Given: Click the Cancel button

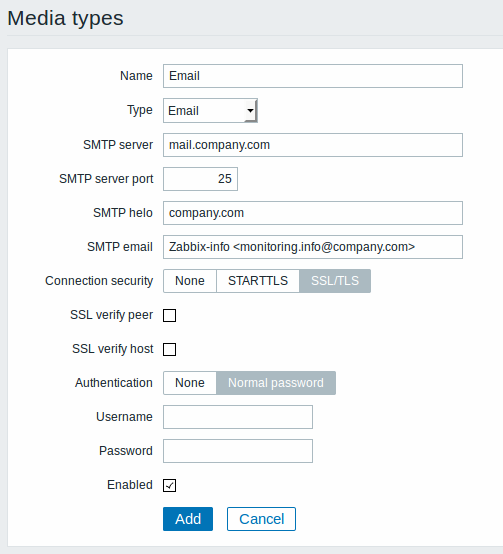Looking at the screenshot, I should pos(261,519).
